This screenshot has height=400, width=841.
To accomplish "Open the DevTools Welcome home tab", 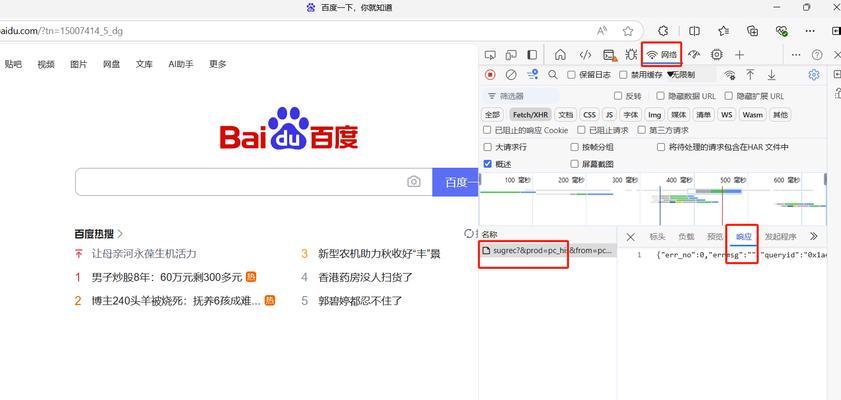I will pyautogui.click(x=560, y=55).
